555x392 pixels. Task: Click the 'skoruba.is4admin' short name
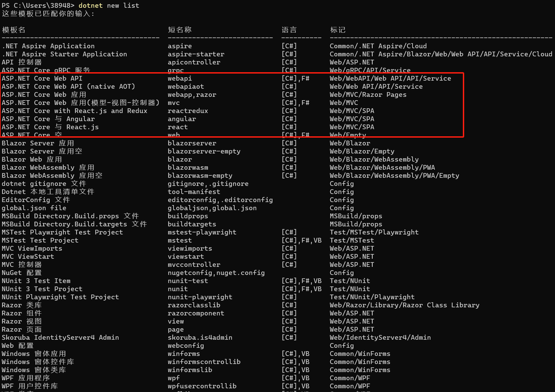[200, 337]
